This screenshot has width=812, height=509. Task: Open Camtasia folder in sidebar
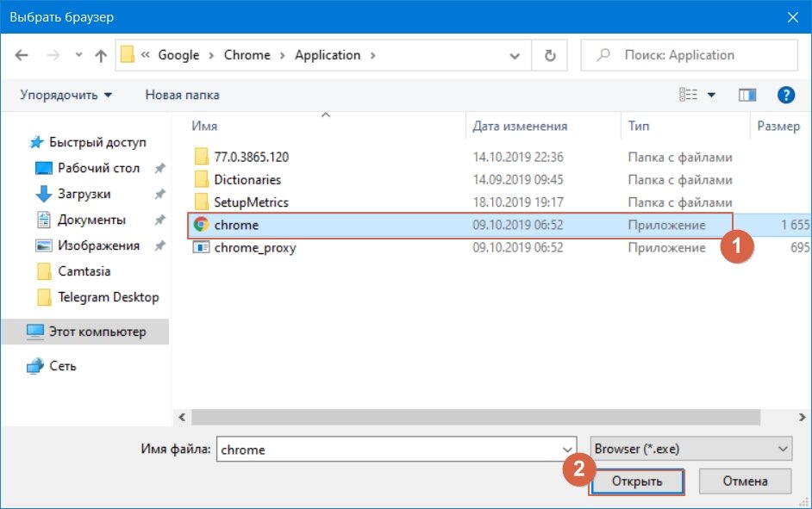click(84, 271)
